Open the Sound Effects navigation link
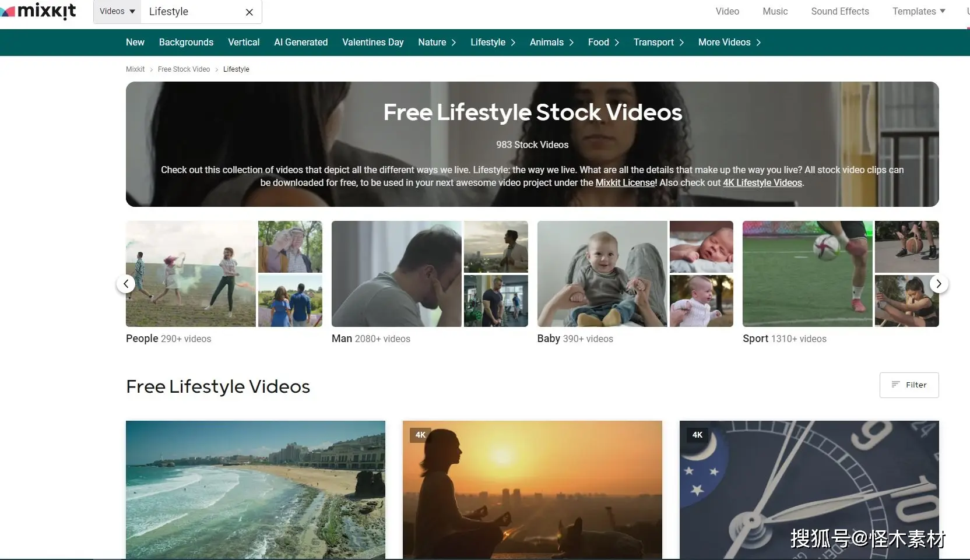970x560 pixels. point(839,11)
